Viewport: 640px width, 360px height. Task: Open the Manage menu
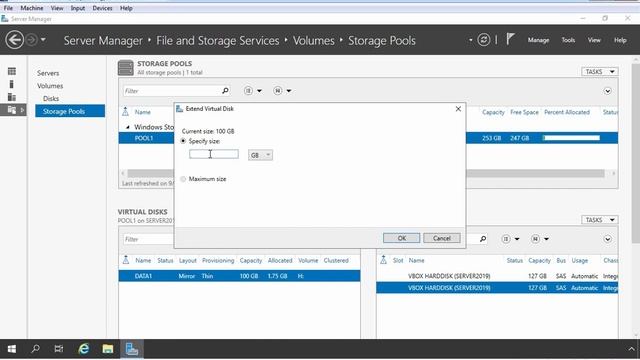538,40
